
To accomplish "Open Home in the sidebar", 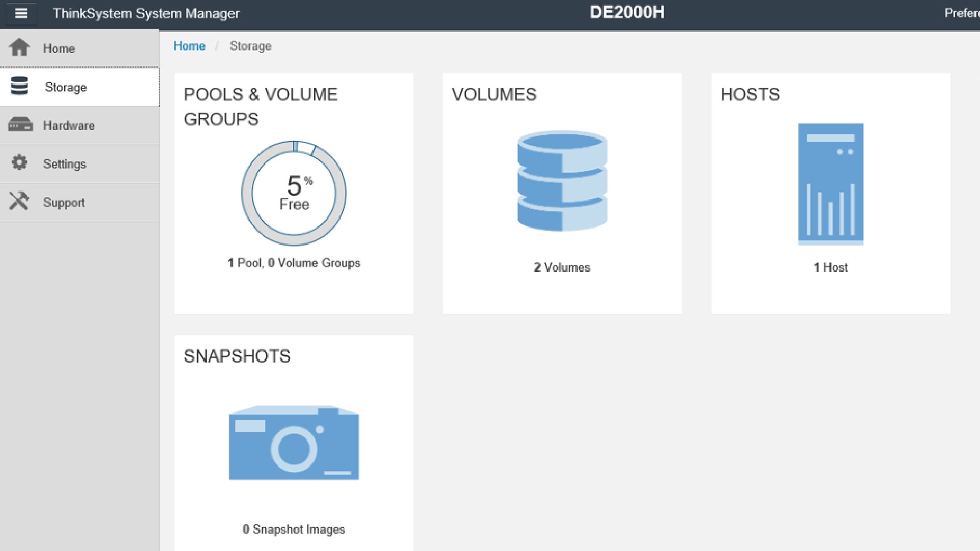I will 80,48.
